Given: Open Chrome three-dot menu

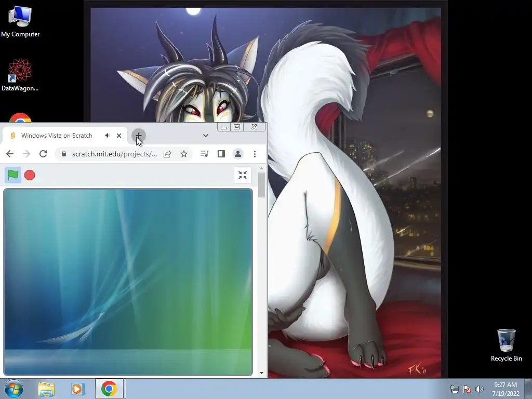Looking at the screenshot, I should point(255,154).
